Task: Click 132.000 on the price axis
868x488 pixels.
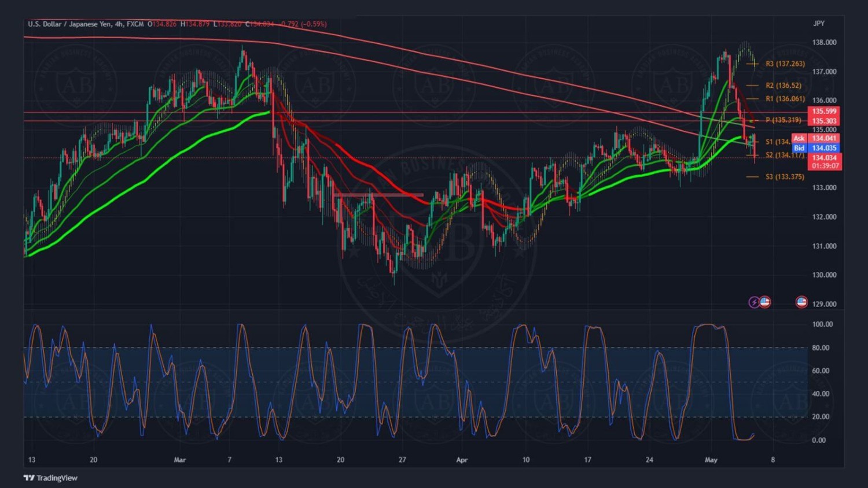Action: pos(824,217)
